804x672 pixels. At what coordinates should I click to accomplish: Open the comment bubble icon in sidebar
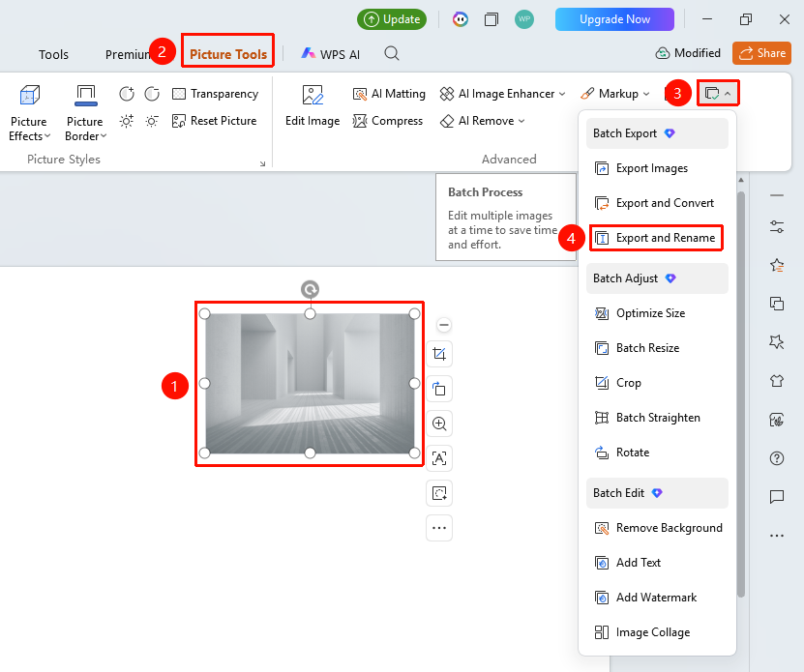pos(777,497)
